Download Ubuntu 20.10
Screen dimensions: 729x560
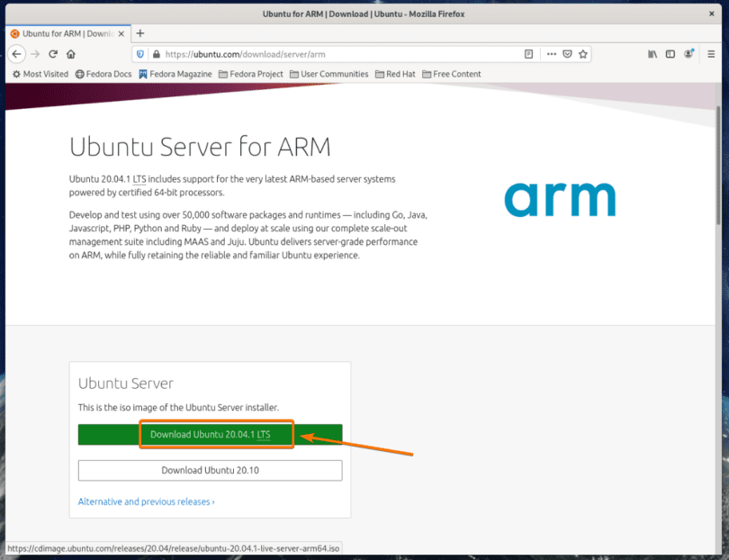[x=210, y=470]
